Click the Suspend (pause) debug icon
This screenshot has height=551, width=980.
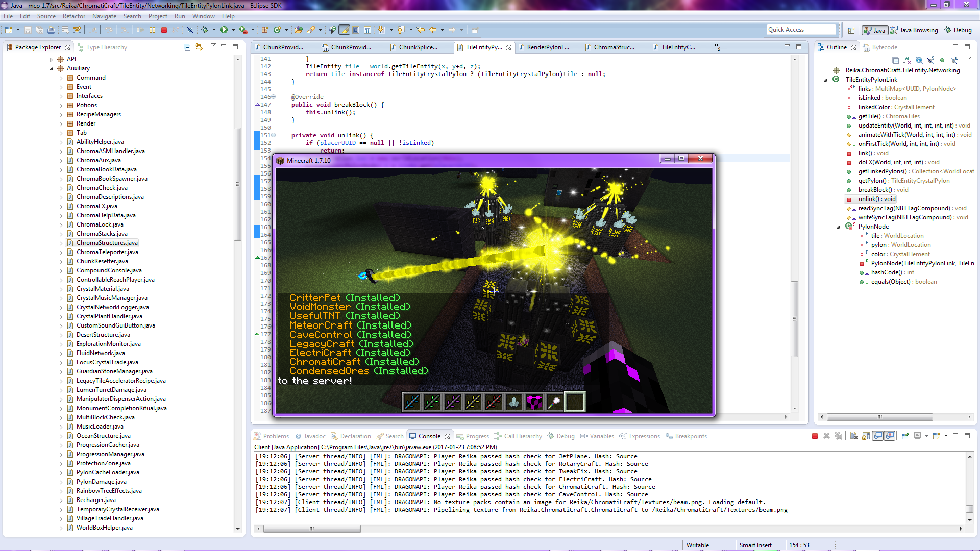(152, 30)
